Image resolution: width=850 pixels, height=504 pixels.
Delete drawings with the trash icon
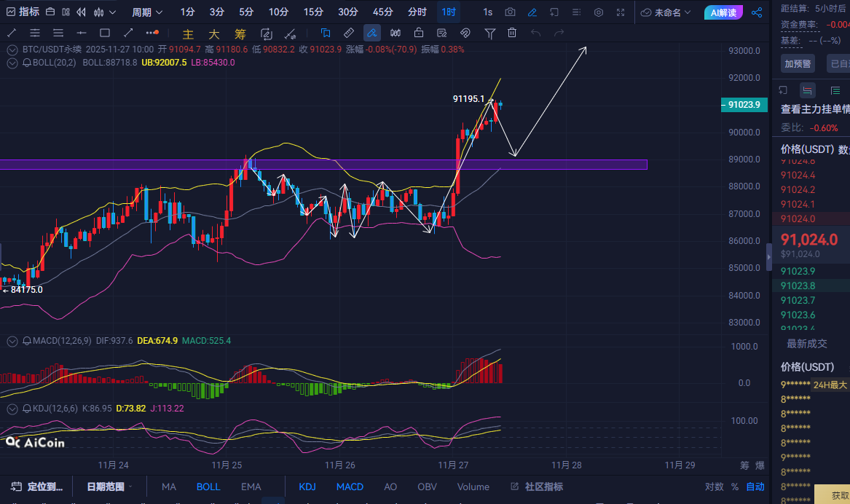512,33
